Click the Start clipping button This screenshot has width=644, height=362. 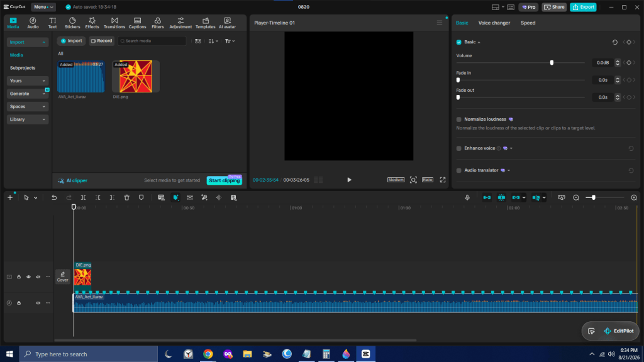pyautogui.click(x=225, y=180)
